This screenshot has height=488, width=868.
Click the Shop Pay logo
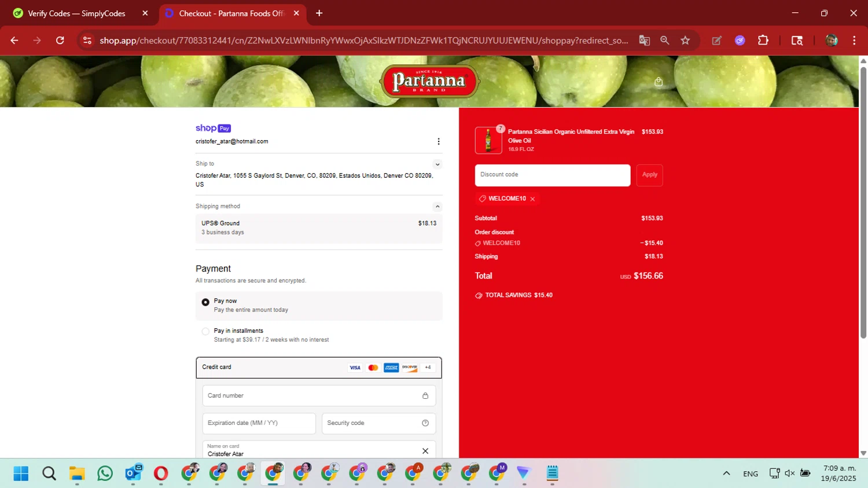213,128
